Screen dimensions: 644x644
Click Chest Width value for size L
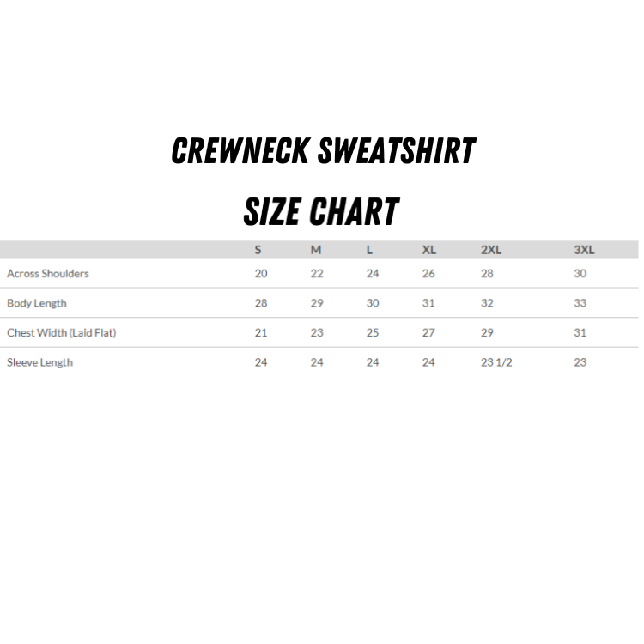coord(373,333)
